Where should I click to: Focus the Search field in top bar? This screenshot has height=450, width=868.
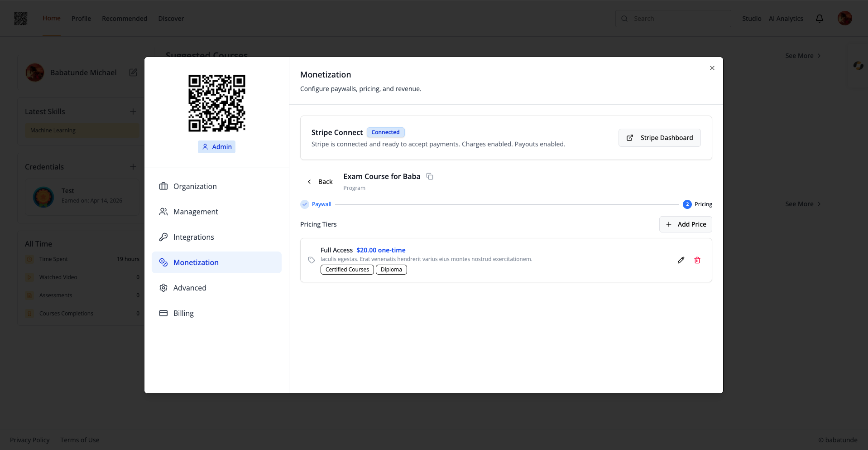click(673, 19)
